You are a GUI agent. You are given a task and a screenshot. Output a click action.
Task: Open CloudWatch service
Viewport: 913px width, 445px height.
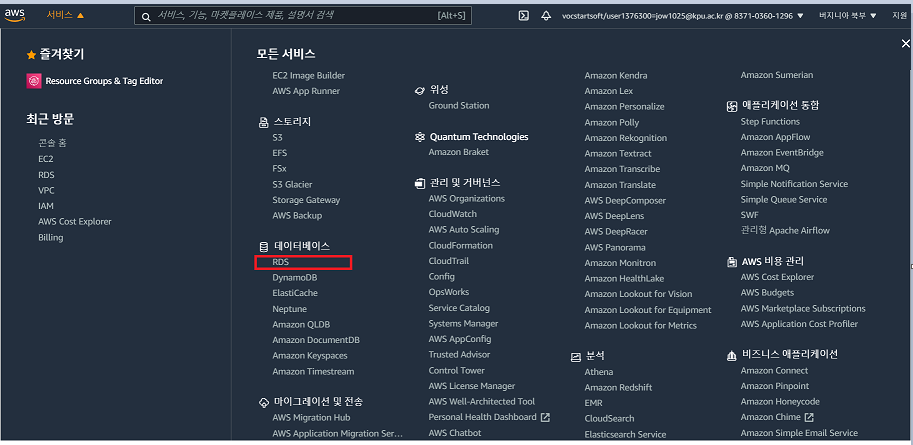click(x=452, y=214)
